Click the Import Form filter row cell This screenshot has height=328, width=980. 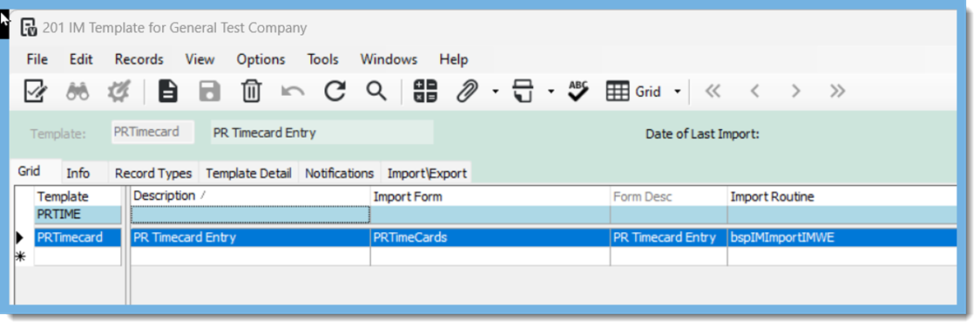pos(490,215)
